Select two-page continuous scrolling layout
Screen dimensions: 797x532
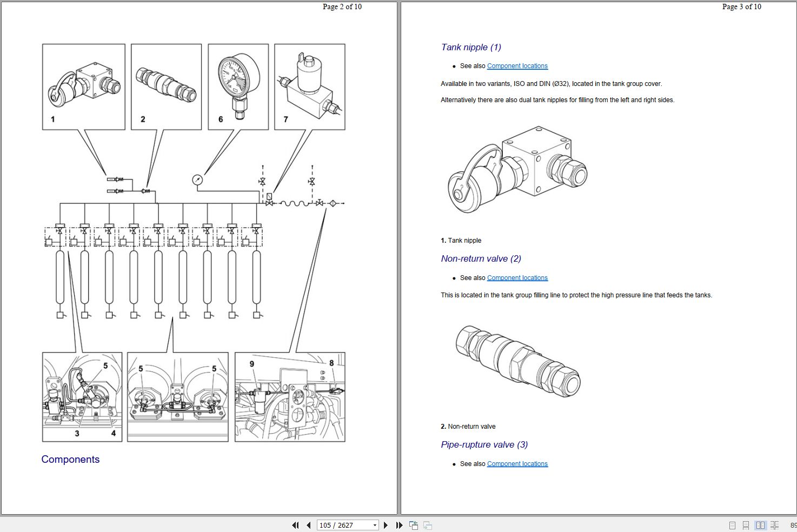[774, 525]
